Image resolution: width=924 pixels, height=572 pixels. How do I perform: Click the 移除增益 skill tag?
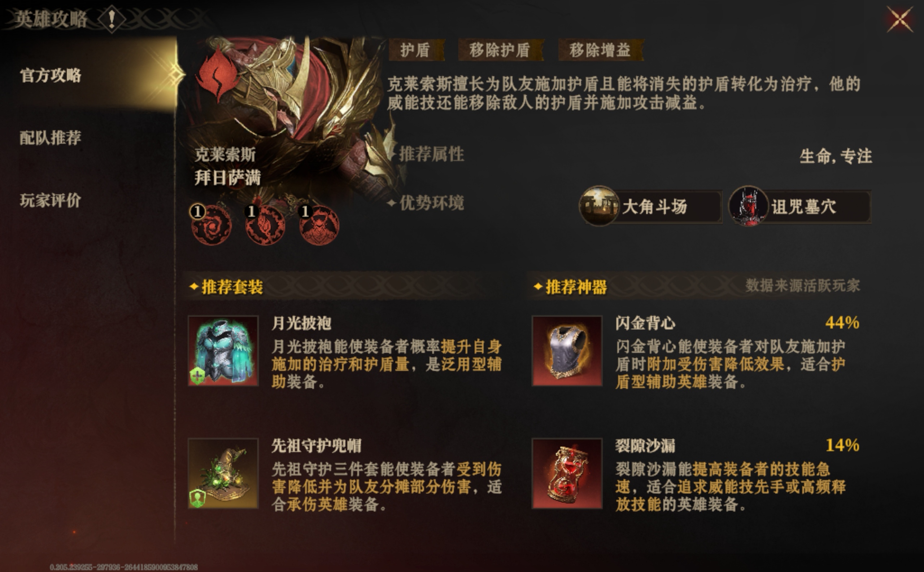click(600, 50)
